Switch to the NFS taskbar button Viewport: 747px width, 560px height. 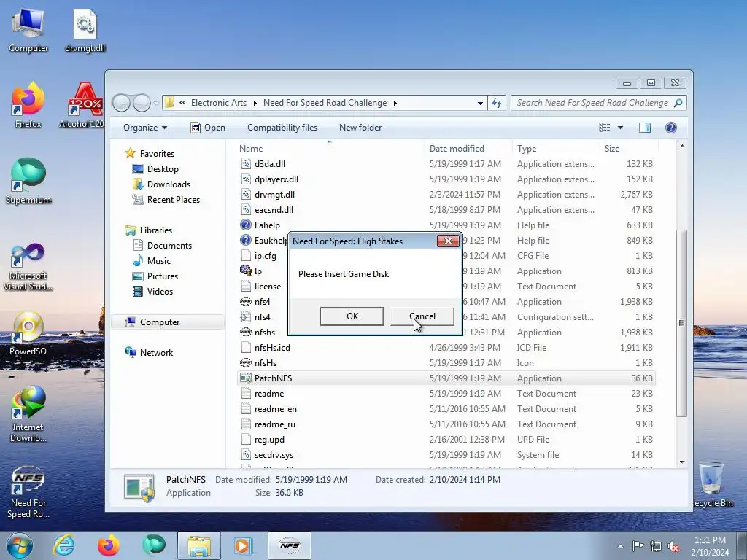(x=289, y=545)
